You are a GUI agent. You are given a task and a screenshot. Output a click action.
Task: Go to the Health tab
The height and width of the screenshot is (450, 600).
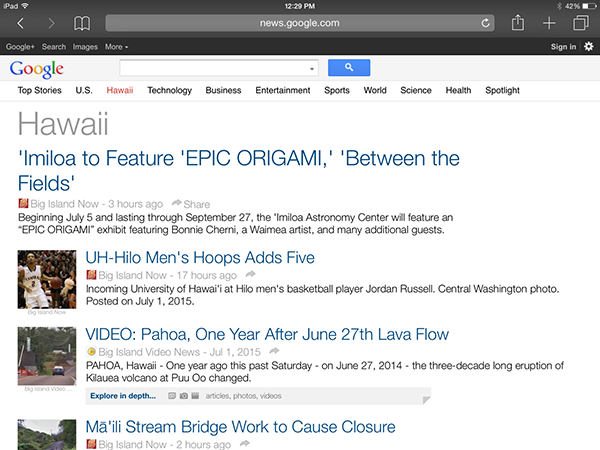tap(458, 90)
